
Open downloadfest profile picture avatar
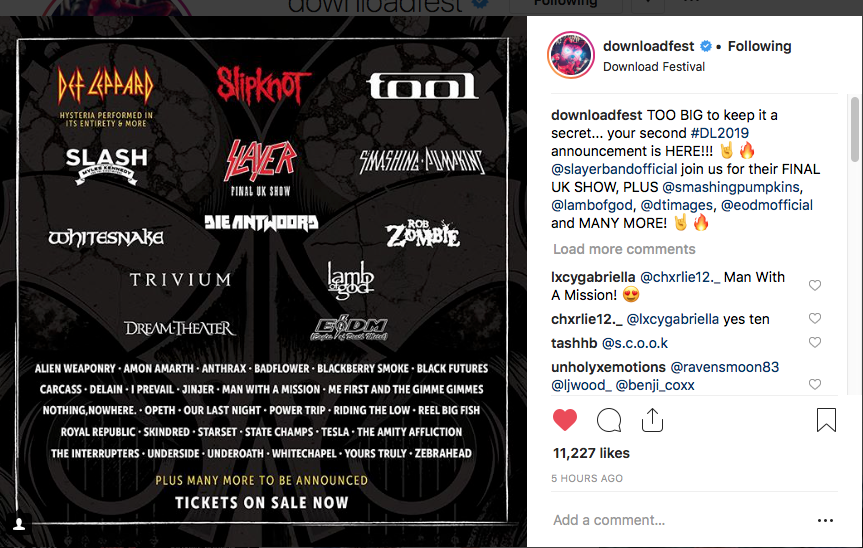[571, 55]
